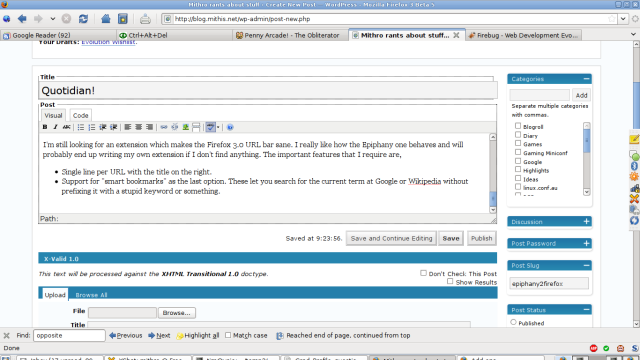Viewport: 640px width, 360px height.
Task: Toggle italic formatting in post editor
Action: pyautogui.click(x=56, y=127)
